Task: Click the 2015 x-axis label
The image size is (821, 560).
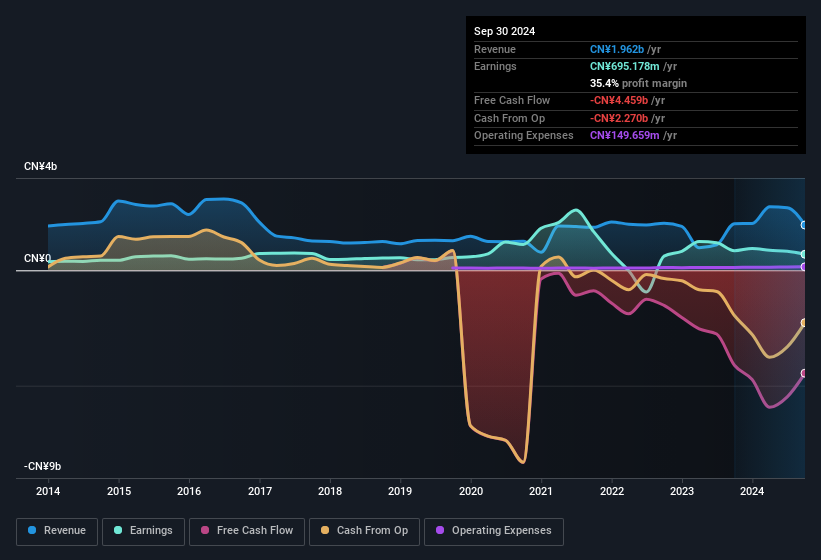Action: [119, 491]
